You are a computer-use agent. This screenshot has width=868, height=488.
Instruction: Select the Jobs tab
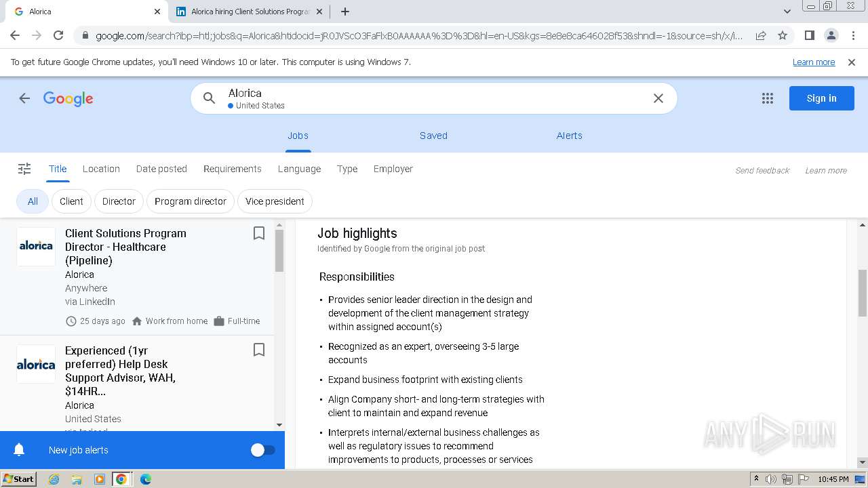coord(298,136)
